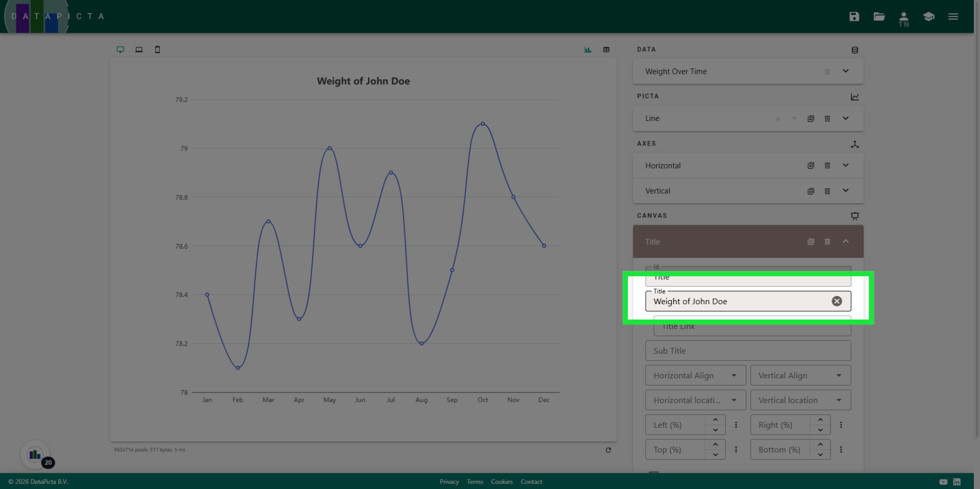This screenshot has height=489, width=980.
Task: Open the hamburger menu
Action: 953,16
